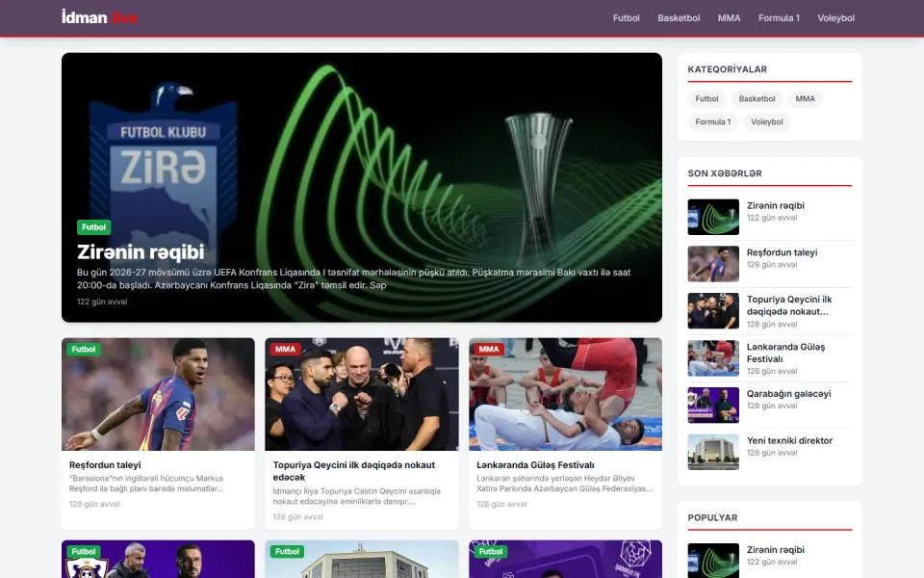Click the Reşford card summary text

[x=146, y=483]
